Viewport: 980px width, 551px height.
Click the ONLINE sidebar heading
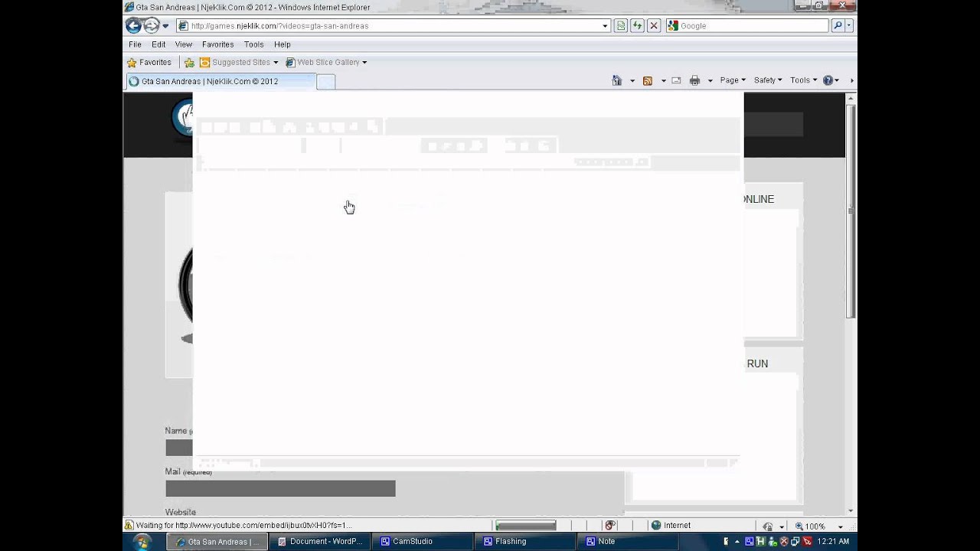759,199
